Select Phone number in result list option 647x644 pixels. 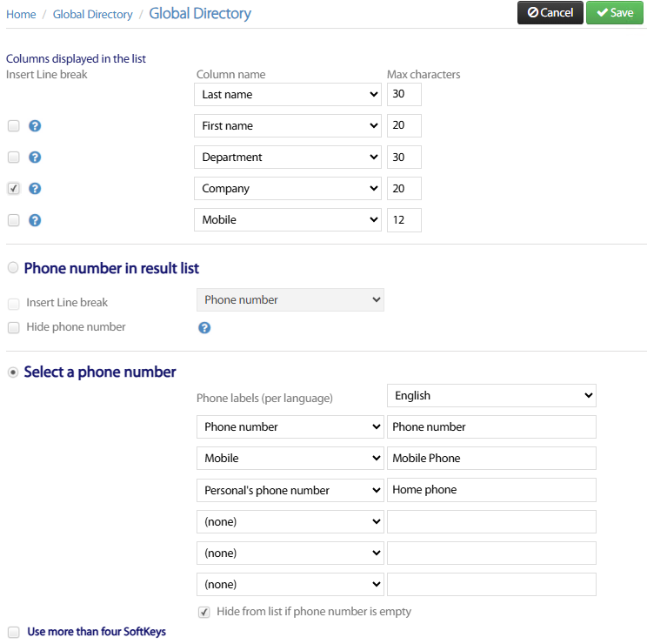coord(13,268)
